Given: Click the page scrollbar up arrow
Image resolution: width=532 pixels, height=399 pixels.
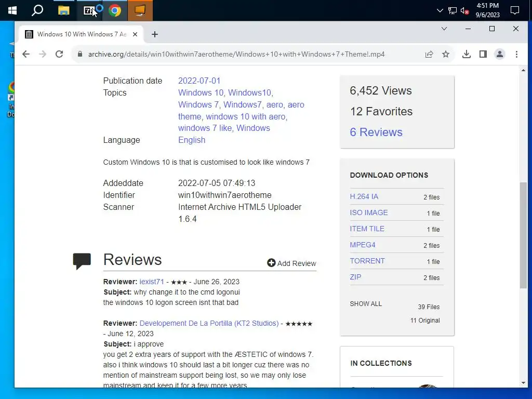Looking at the screenshot, I should pyautogui.click(x=523, y=70).
